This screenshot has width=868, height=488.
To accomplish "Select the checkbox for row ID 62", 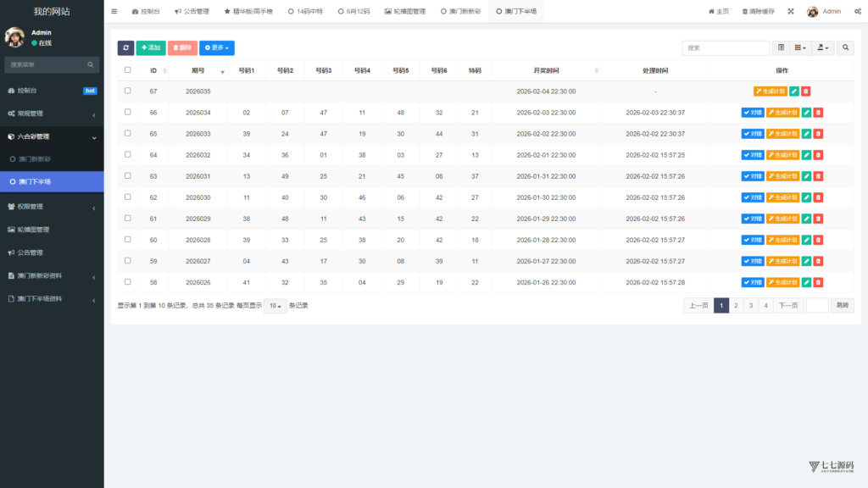I will (128, 197).
